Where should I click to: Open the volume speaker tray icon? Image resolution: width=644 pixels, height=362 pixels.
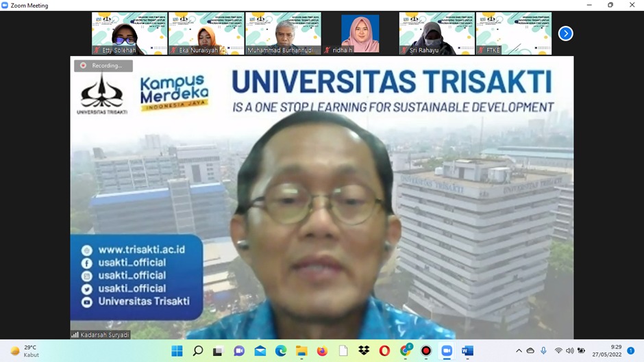569,351
